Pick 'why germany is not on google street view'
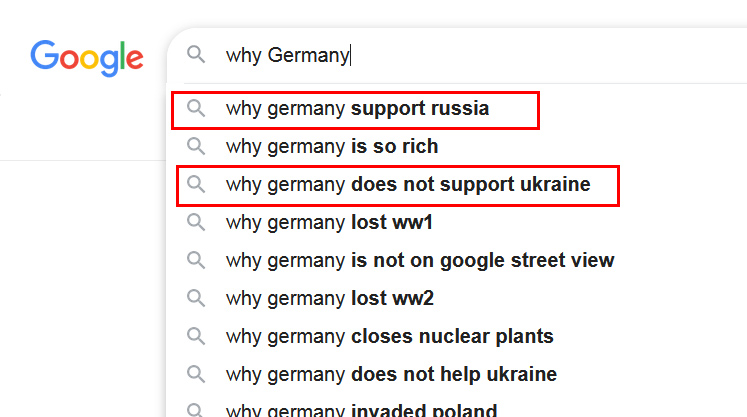Screen dimensions: 747x417 pos(420,261)
